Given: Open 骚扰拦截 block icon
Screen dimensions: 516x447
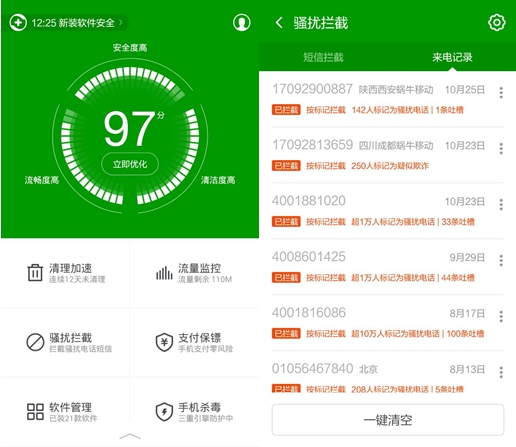Looking at the screenshot, I should point(35,342).
